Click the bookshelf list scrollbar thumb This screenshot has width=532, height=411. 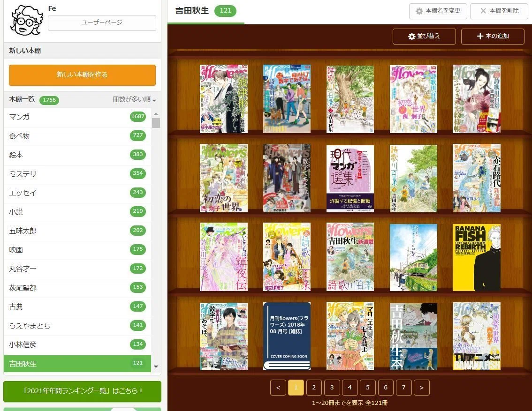pyautogui.click(x=156, y=123)
